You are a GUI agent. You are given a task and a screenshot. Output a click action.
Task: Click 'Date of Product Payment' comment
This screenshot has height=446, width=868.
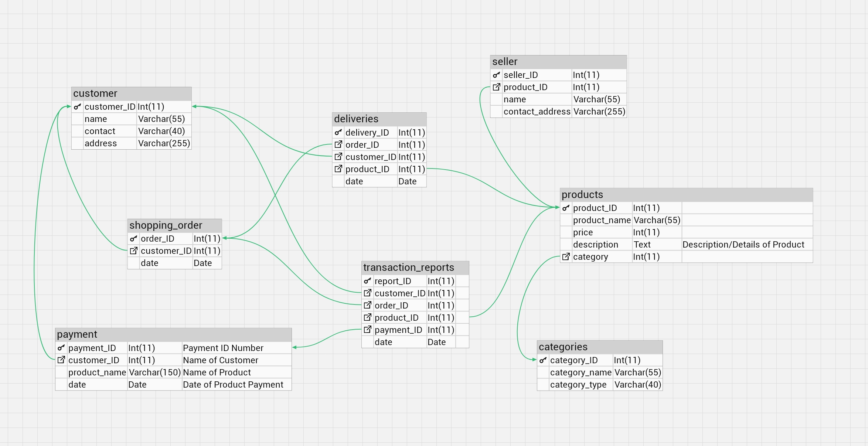click(x=233, y=385)
